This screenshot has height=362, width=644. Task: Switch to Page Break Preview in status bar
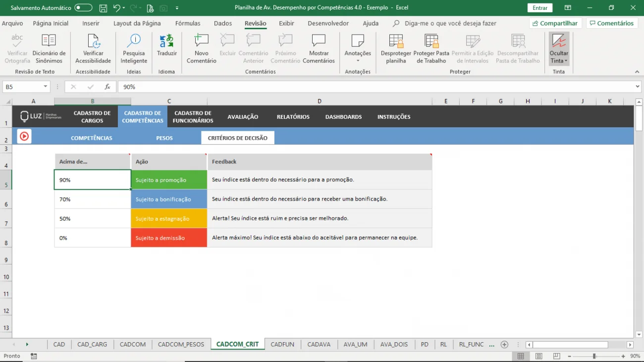coord(556,356)
